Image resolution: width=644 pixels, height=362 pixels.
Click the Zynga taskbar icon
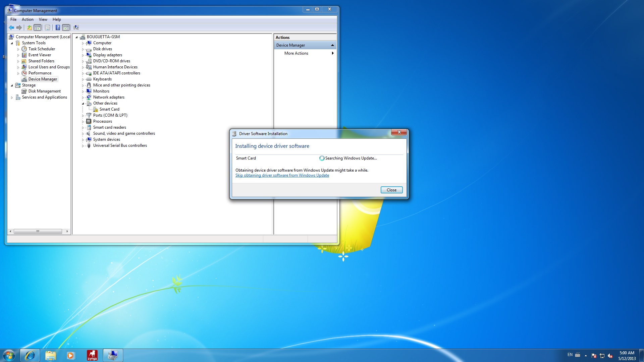[92, 355]
